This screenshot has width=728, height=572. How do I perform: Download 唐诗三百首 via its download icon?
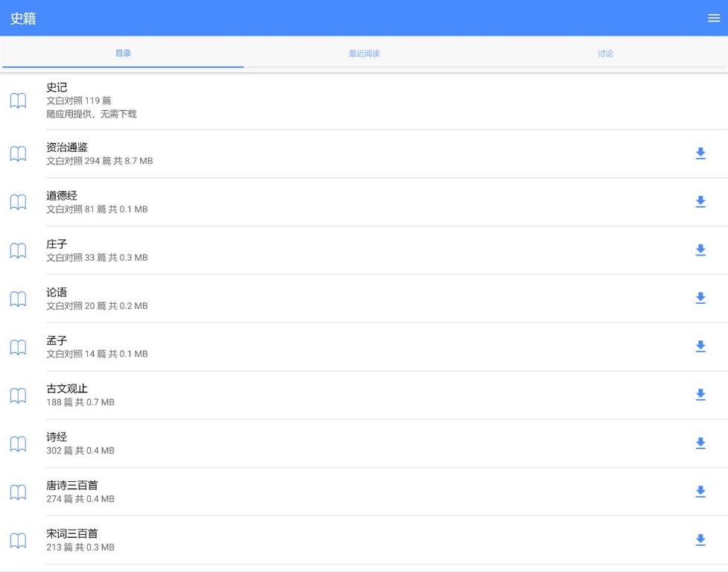pos(700,492)
